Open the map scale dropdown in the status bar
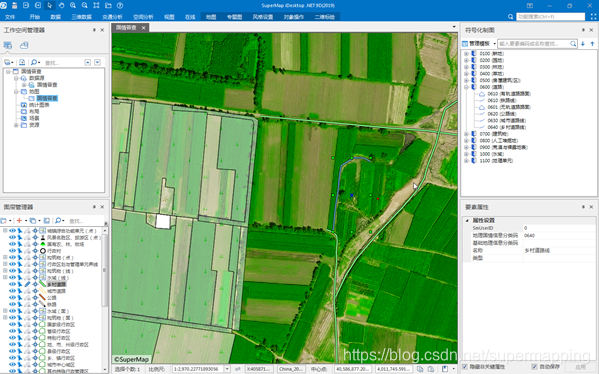 (x=227, y=369)
